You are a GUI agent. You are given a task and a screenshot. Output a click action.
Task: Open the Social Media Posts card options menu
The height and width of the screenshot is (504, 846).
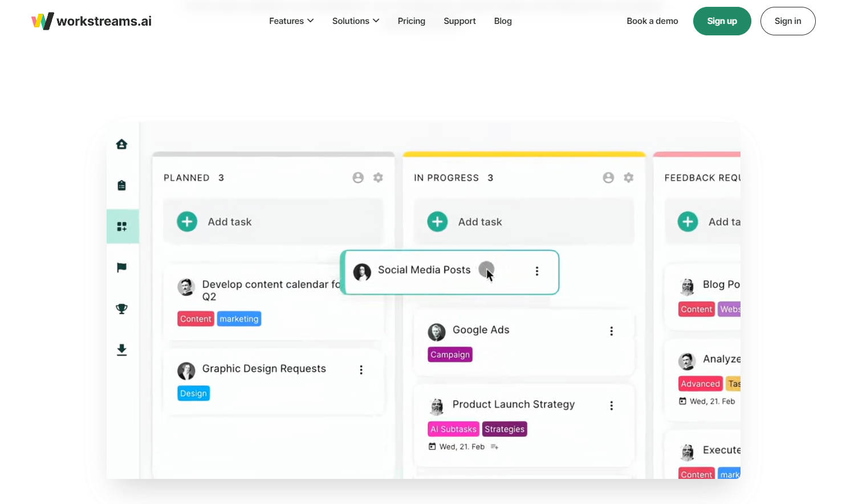coord(536,271)
